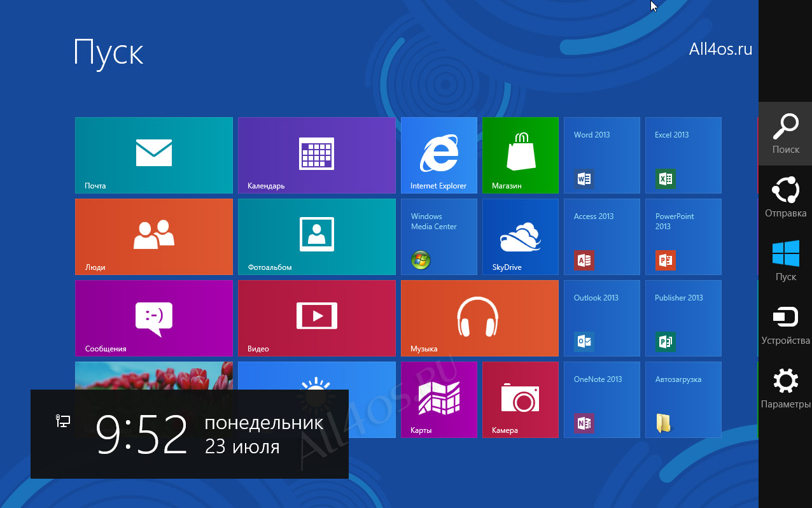Click the Поиск search charm

pos(785,134)
